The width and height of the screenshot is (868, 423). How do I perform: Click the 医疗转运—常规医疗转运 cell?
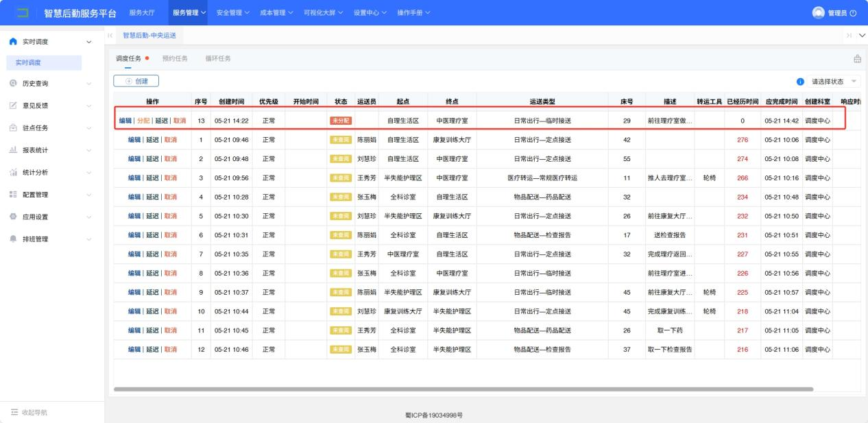(542, 178)
